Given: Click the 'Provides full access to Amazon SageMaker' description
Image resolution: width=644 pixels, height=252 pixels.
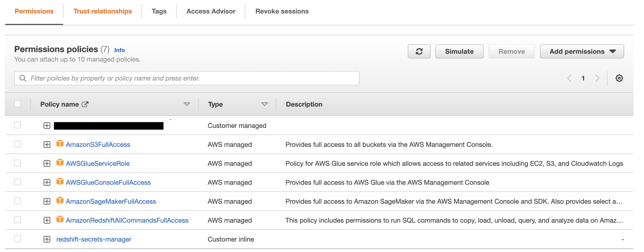Looking at the screenshot, I should 454,202.
